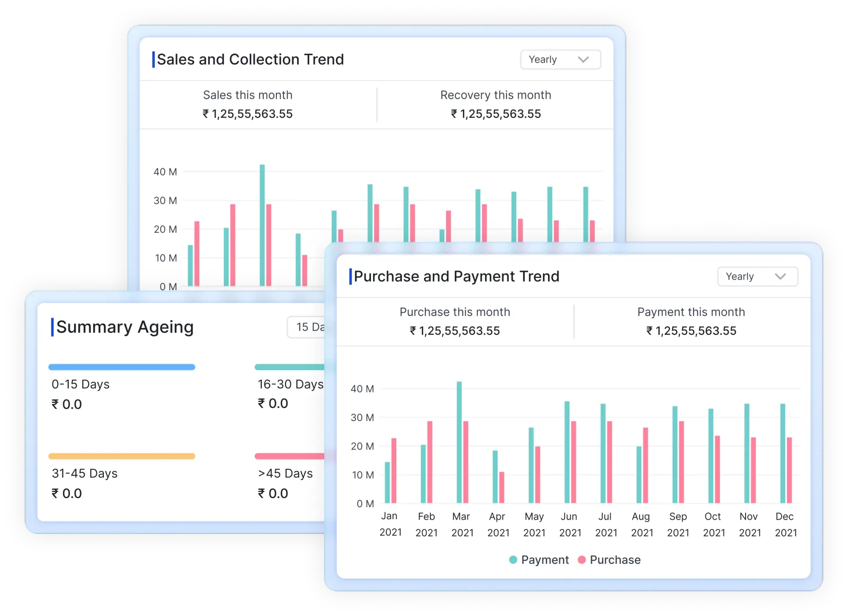The image size is (848, 616).
Task: Click the Nov 2021 axis label
Action: coord(750,524)
